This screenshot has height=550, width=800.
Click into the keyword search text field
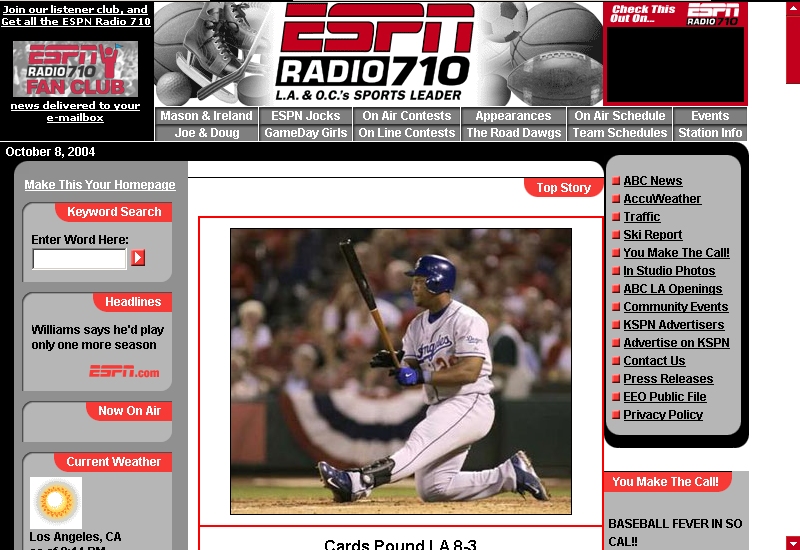[79, 259]
